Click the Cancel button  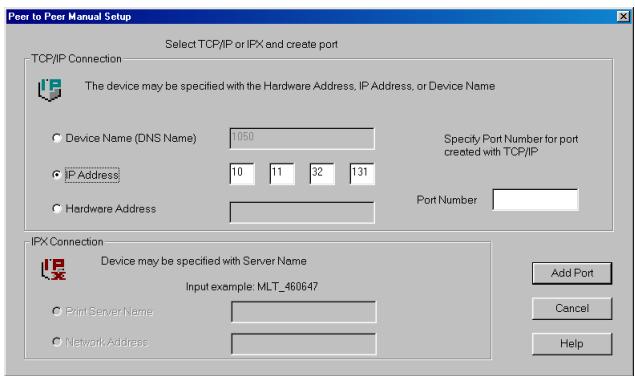(x=572, y=308)
